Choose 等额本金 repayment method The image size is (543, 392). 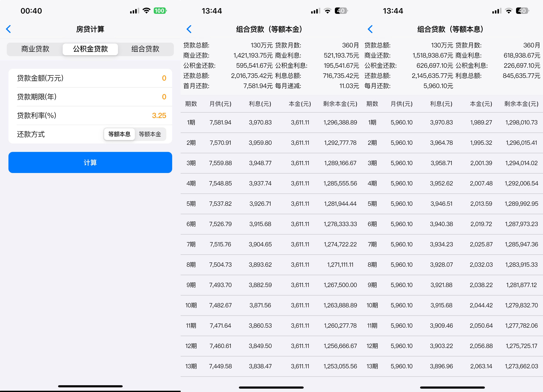[x=150, y=134]
